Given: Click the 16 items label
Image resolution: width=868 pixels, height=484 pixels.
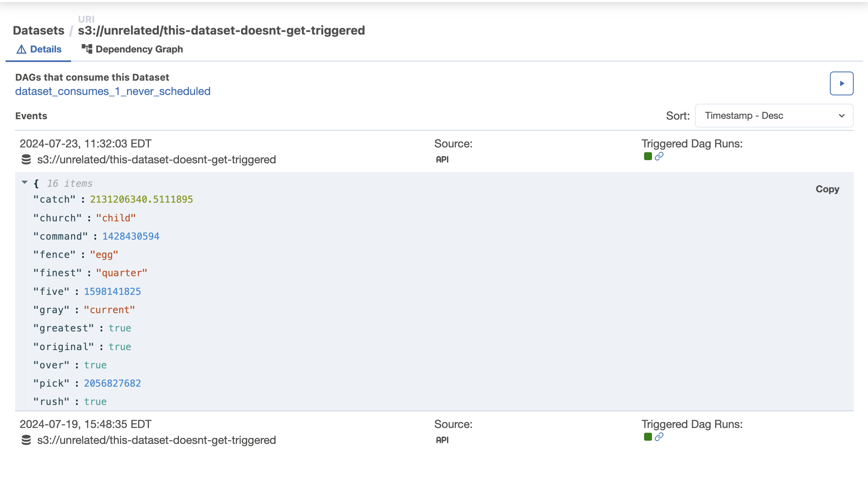Looking at the screenshot, I should 69,183.
